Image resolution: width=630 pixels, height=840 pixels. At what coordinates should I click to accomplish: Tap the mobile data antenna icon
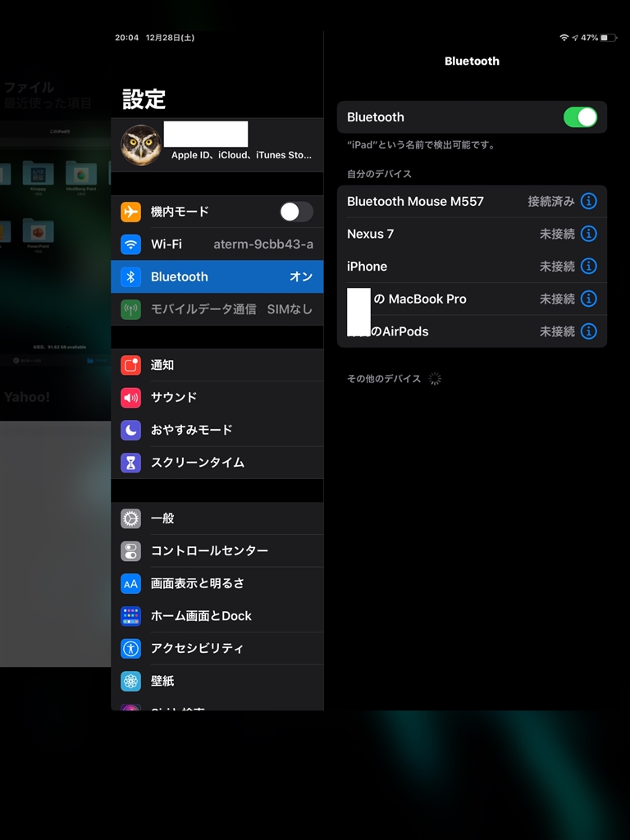130,309
